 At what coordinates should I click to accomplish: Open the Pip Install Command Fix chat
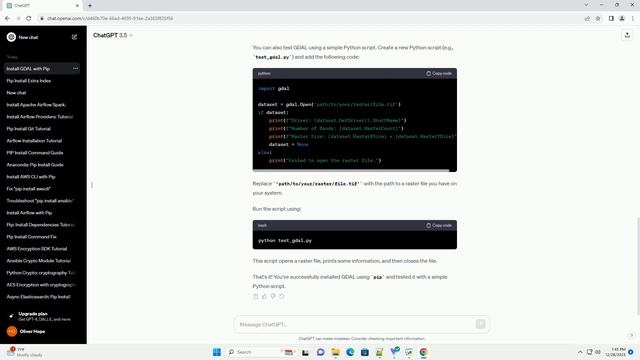42,237
